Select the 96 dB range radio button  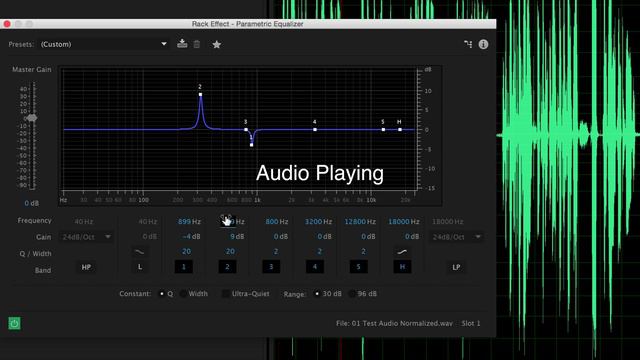pos(352,293)
